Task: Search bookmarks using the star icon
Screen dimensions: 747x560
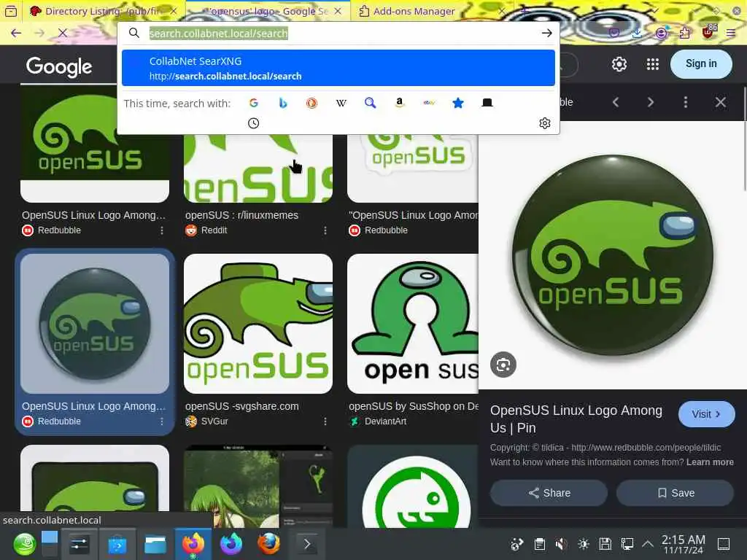Action: pos(458,103)
